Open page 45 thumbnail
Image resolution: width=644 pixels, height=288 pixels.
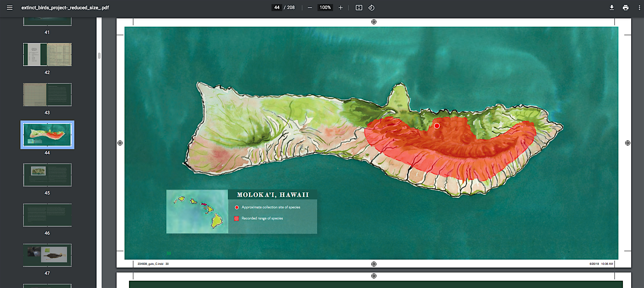tap(47, 175)
